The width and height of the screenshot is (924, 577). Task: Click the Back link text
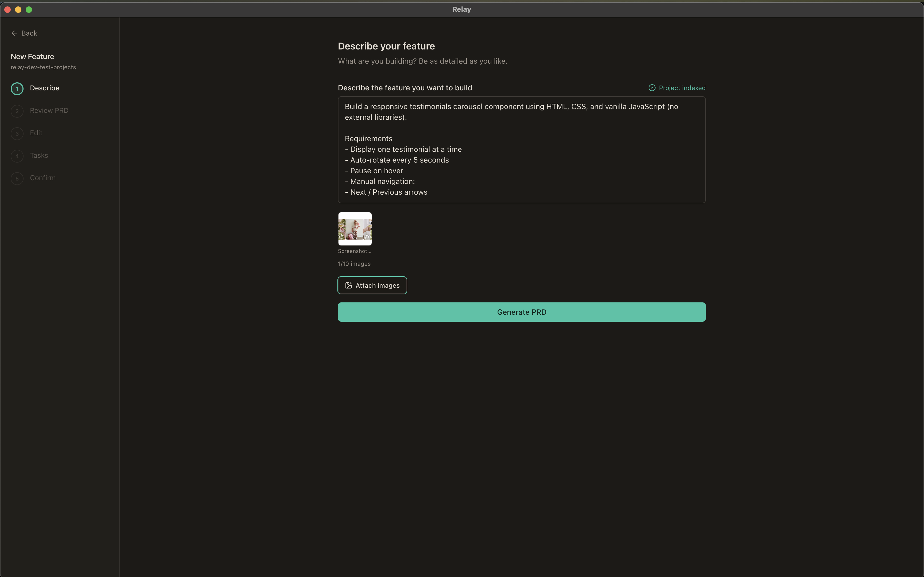pyautogui.click(x=29, y=33)
